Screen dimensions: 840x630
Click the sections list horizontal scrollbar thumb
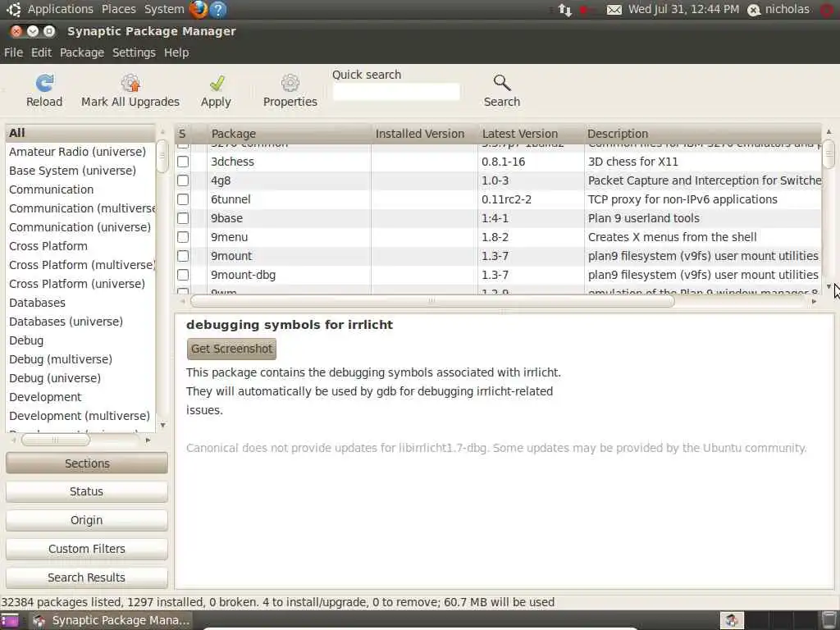pos(55,440)
